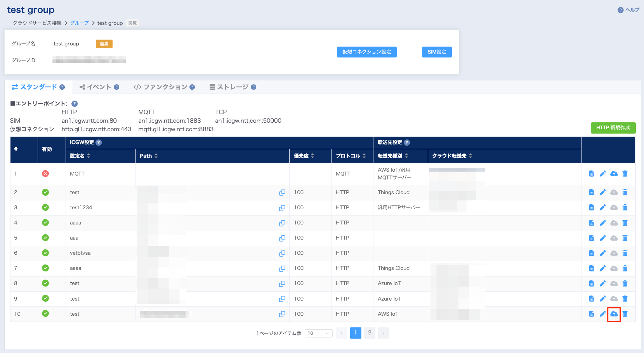The height and width of the screenshot is (353, 644).
Task: Click the help icon next to ICGW設定
Action: [x=99, y=143]
